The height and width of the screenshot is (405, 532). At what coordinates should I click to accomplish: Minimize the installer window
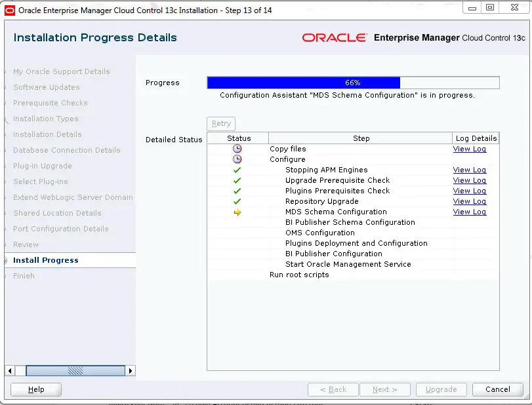click(472, 8)
